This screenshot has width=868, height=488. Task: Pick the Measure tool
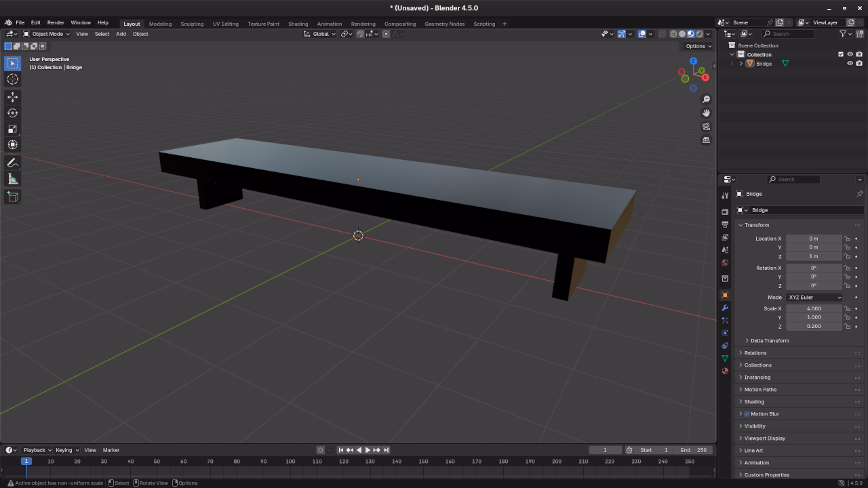tap(12, 179)
